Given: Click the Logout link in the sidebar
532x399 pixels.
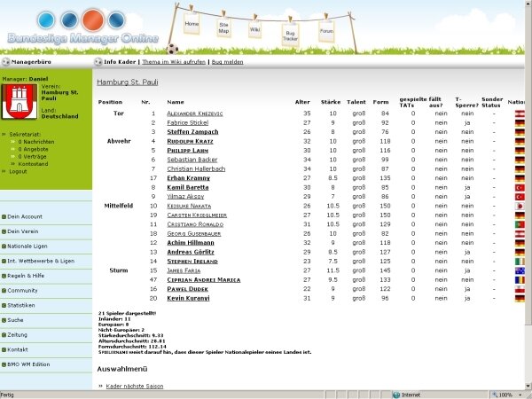Looking at the screenshot, I should click(18, 171).
